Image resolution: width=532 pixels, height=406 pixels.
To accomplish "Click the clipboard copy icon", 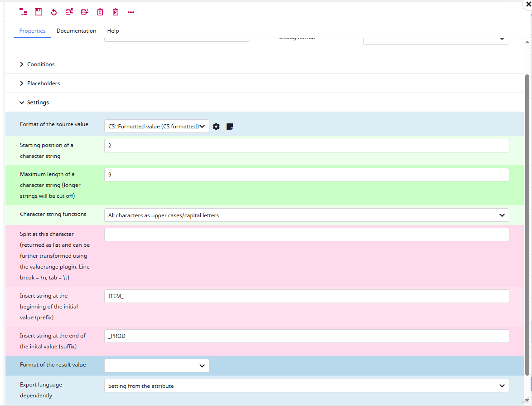I will click(x=100, y=12).
